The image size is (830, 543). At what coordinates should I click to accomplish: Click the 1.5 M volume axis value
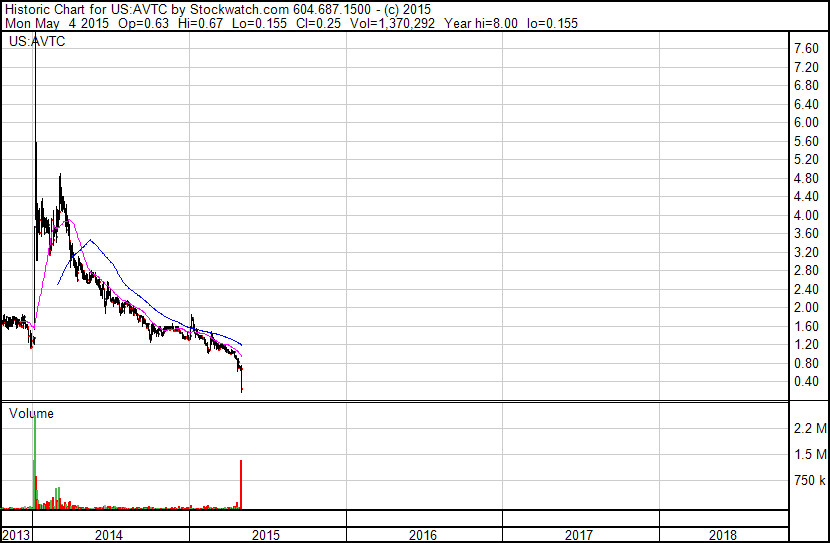point(810,454)
